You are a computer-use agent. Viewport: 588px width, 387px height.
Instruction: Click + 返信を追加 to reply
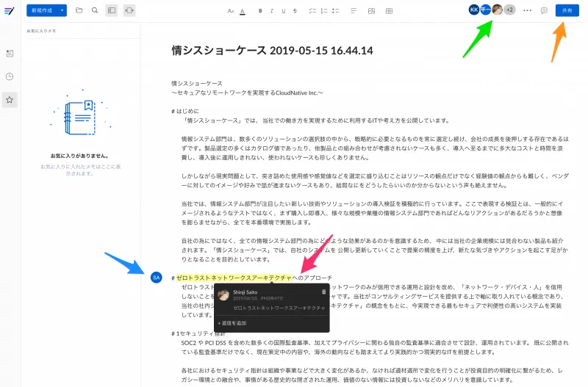pyautogui.click(x=232, y=323)
